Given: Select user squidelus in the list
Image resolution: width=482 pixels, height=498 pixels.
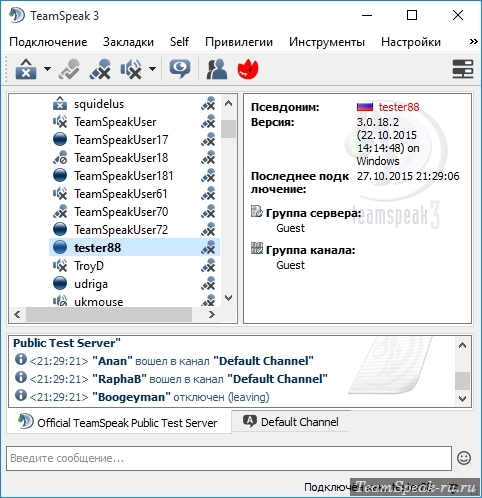Looking at the screenshot, I should 99,104.
